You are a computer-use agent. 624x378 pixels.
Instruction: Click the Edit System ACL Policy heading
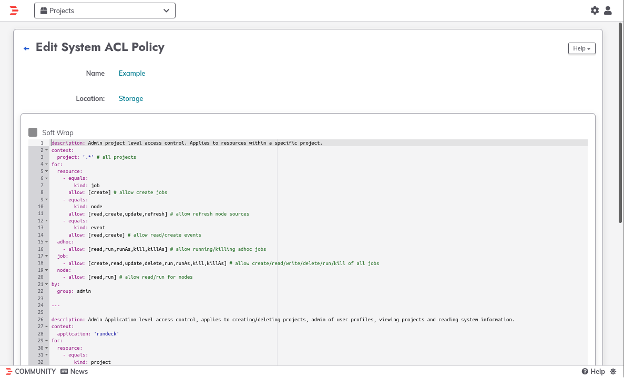[x=100, y=47]
